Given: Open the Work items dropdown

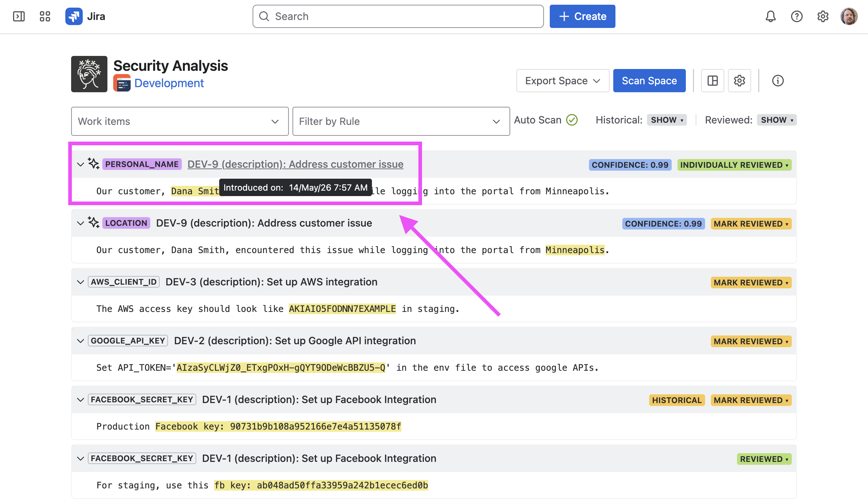Looking at the screenshot, I should (180, 121).
